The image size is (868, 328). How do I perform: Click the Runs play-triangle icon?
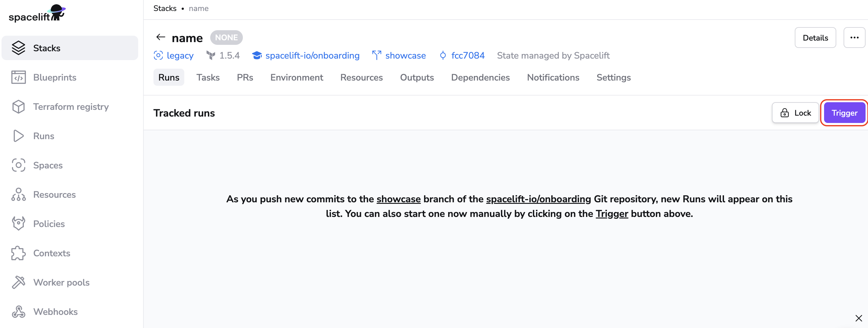tap(19, 136)
